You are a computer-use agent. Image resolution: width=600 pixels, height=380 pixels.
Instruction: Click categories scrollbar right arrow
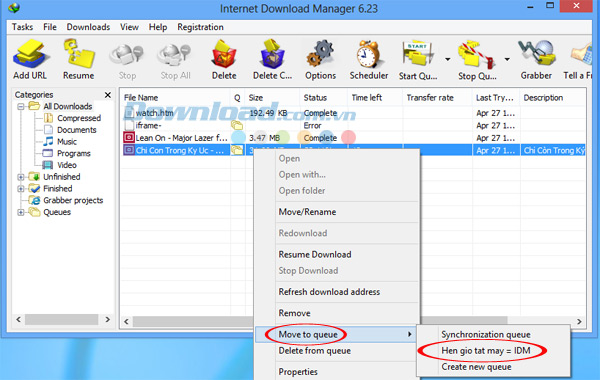click(108, 319)
